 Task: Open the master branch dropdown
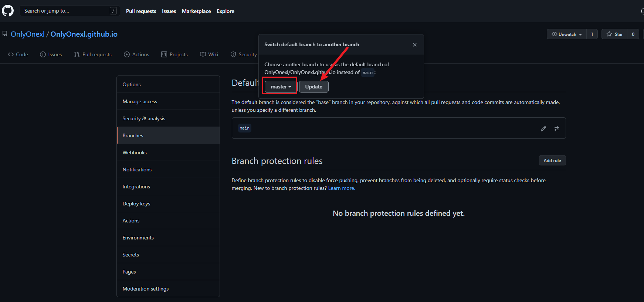tap(281, 87)
